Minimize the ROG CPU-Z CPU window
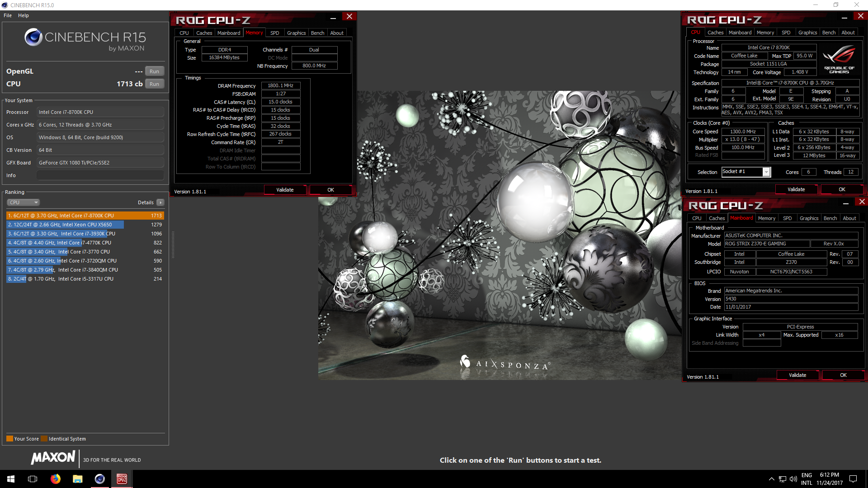The image size is (868, 488). [x=844, y=17]
